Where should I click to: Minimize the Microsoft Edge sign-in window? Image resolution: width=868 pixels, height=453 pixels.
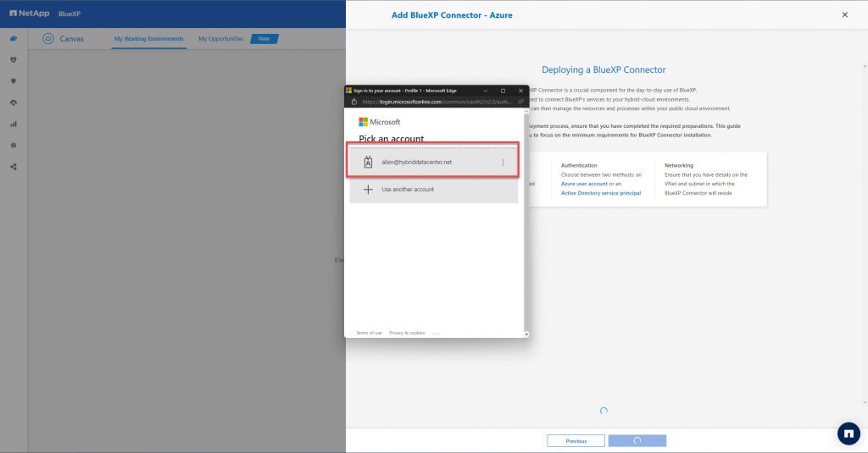(486, 91)
